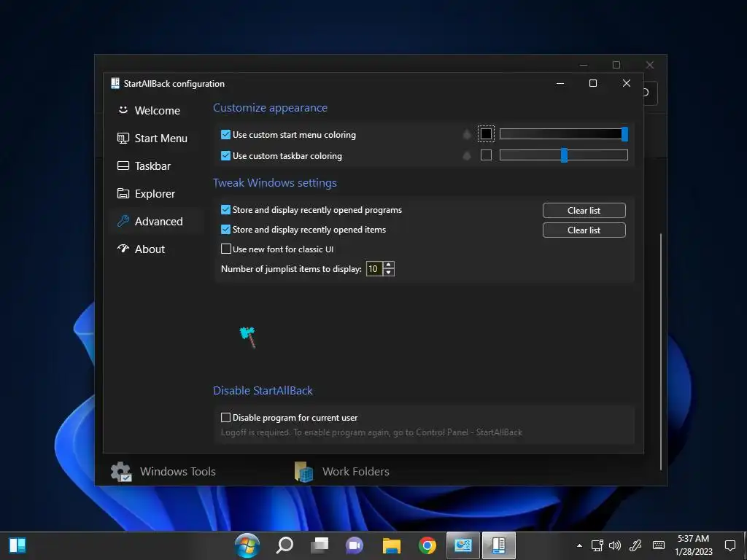Open the Welcome section
This screenshot has height=560, width=747.
157,111
